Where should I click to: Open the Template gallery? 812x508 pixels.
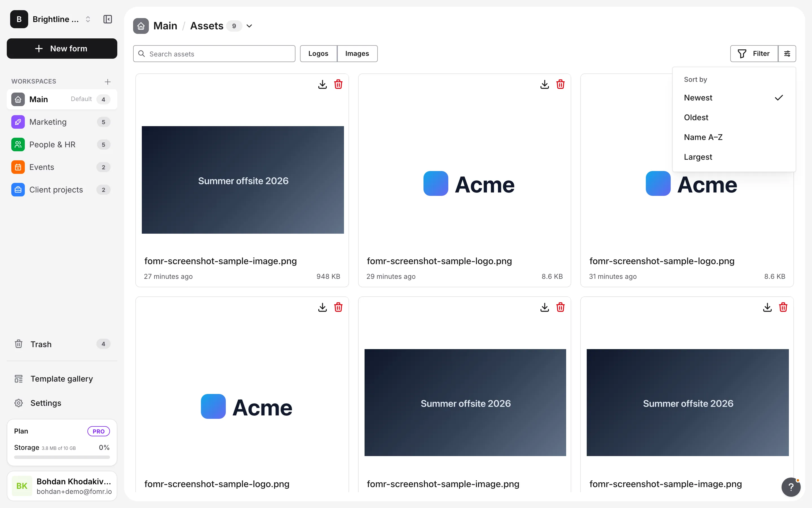[x=62, y=379]
